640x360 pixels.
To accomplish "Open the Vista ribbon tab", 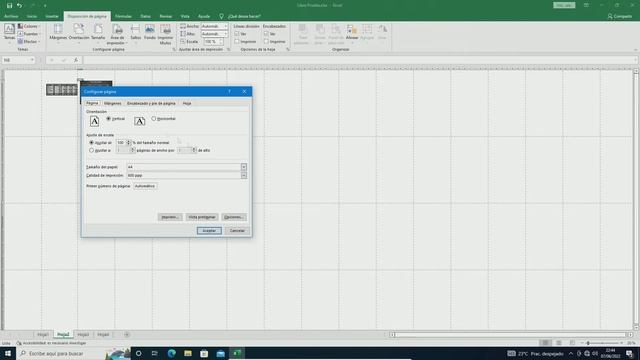I will (185, 16).
